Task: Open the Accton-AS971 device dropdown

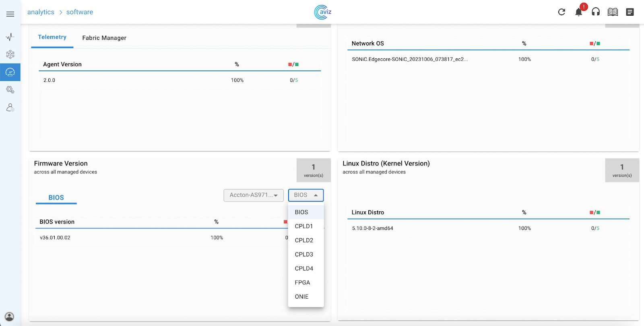Action: coord(254,195)
